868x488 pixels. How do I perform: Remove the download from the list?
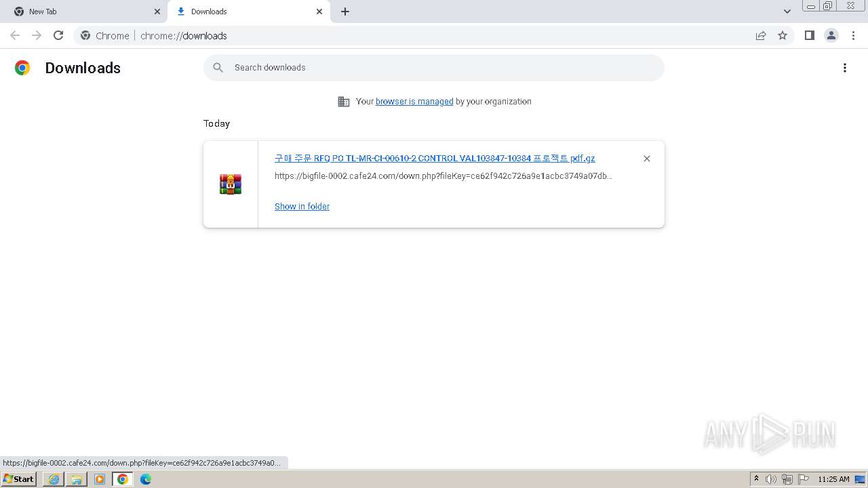pos(647,159)
